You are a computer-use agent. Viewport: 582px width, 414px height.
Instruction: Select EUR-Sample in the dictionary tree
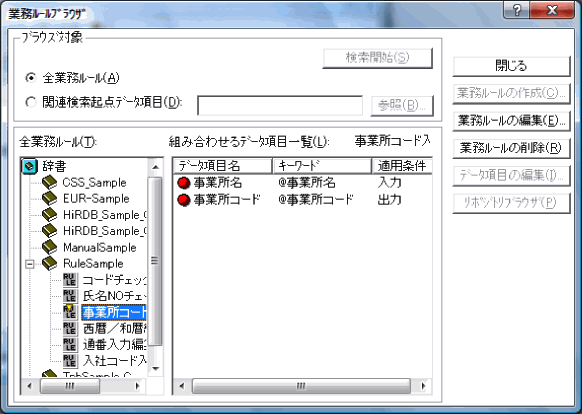pos(96,199)
